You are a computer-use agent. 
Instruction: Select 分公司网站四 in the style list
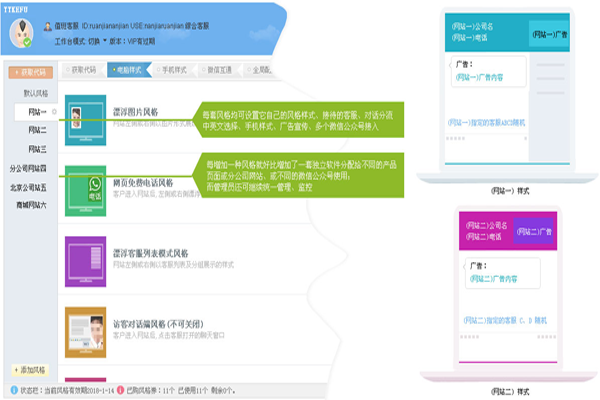[28, 168]
